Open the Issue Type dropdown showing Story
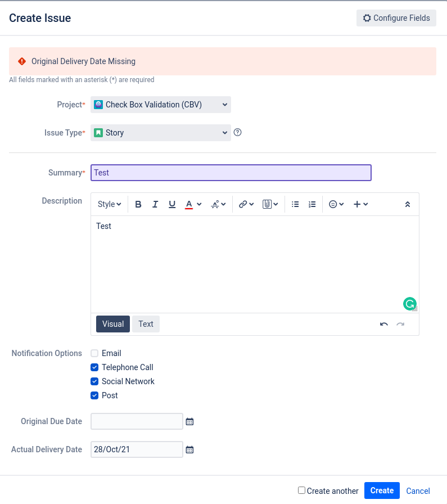447x504 pixels. coord(161,133)
